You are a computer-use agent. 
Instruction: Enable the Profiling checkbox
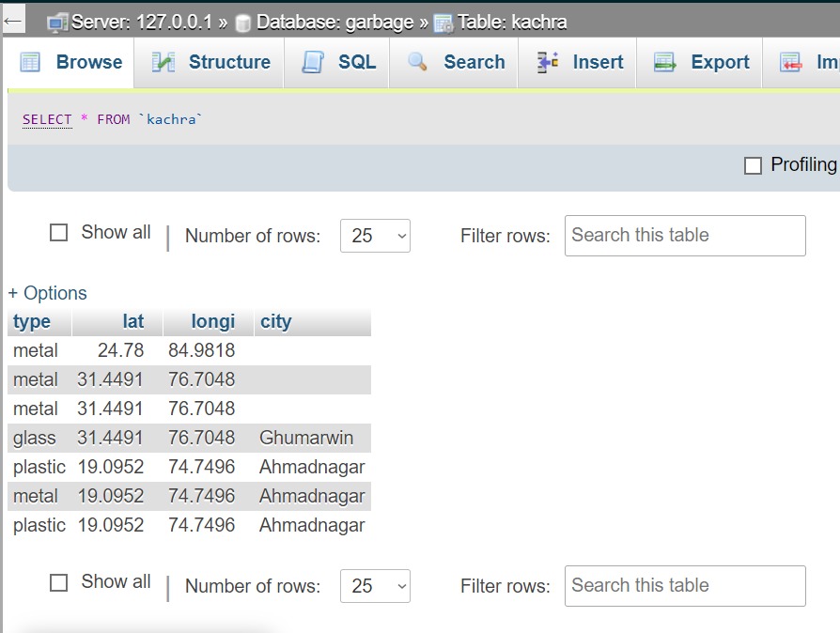point(753,165)
